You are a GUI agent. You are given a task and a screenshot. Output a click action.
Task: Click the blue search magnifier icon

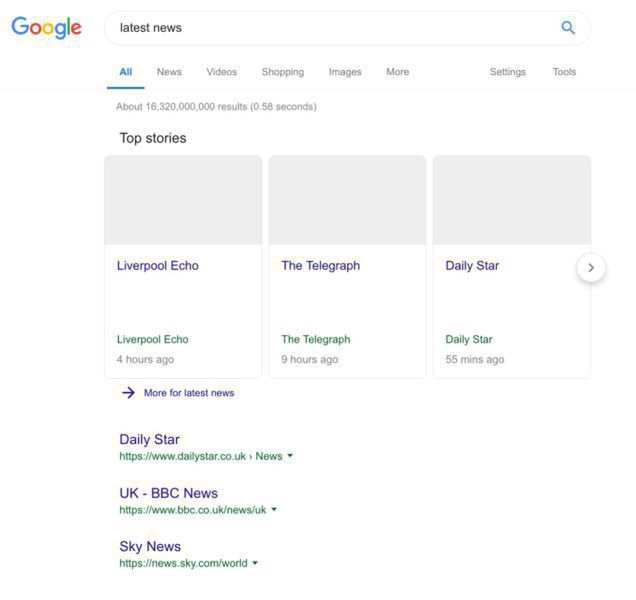pyautogui.click(x=568, y=28)
